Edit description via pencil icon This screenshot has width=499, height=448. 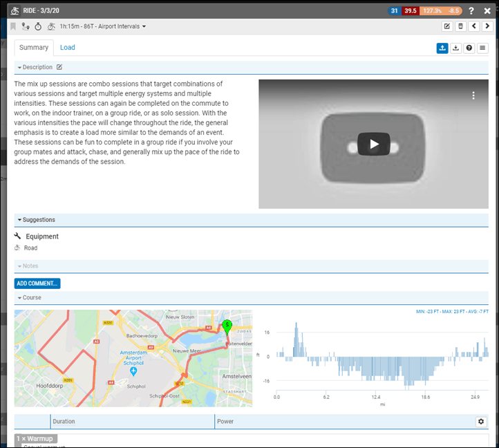(59, 67)
